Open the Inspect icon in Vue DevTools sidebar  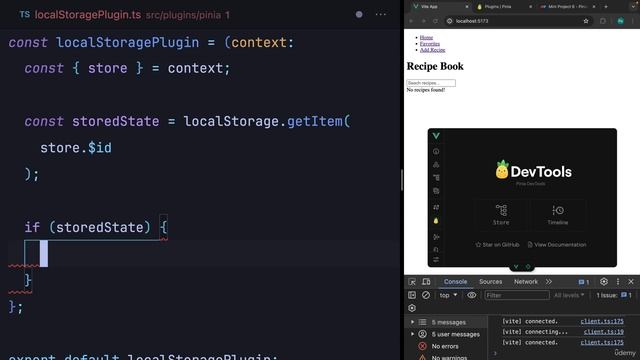click(x=436, y=249)
